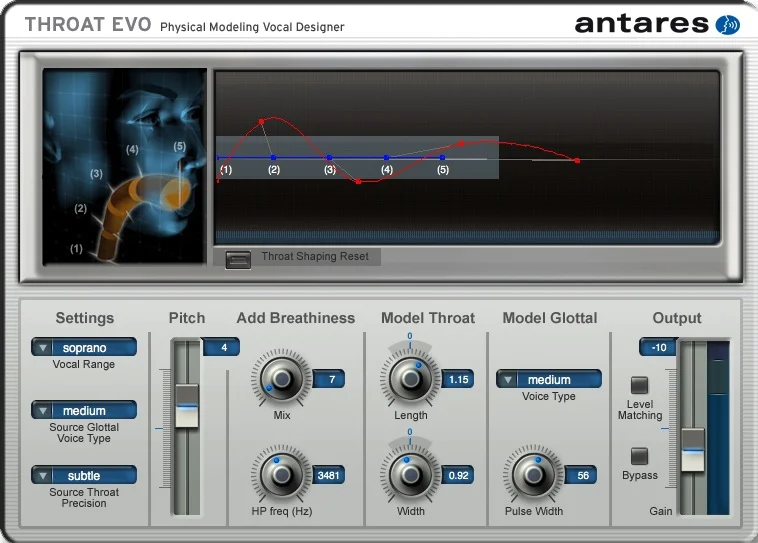
Task: Click the Model Glottal section heading
Action: tap(550, 318)
